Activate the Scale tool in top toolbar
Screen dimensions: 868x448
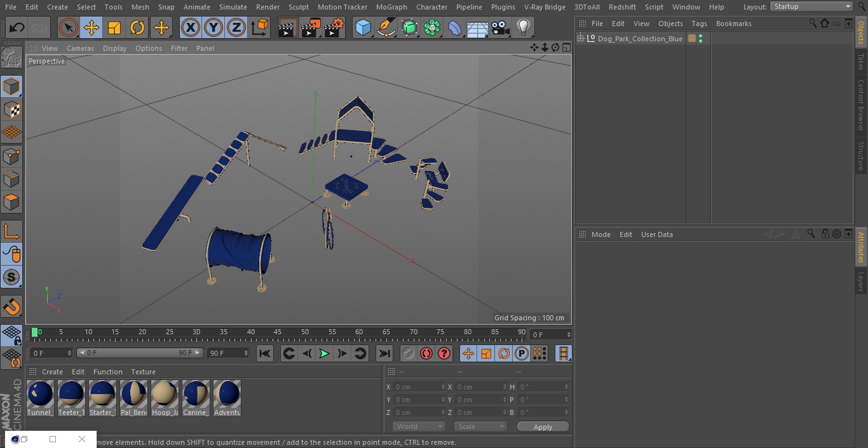tap(114, 28)
